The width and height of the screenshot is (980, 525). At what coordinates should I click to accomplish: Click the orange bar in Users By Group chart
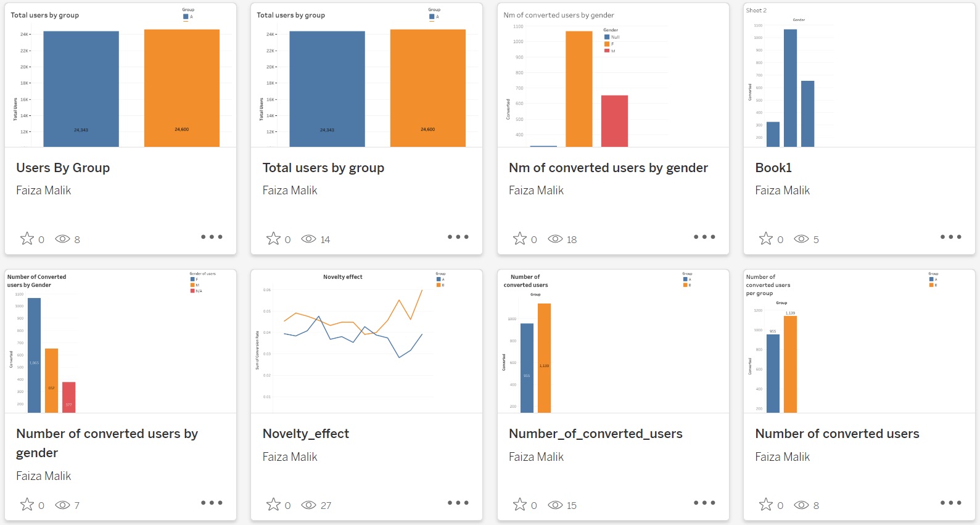point(181,88)
